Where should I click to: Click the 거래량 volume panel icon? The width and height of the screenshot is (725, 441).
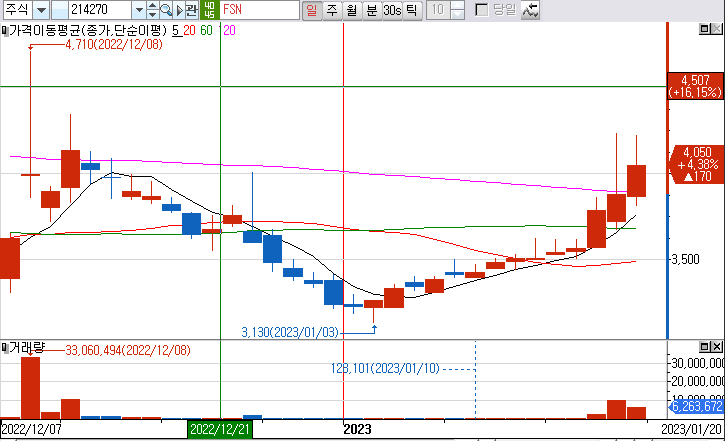click(4, 347)
